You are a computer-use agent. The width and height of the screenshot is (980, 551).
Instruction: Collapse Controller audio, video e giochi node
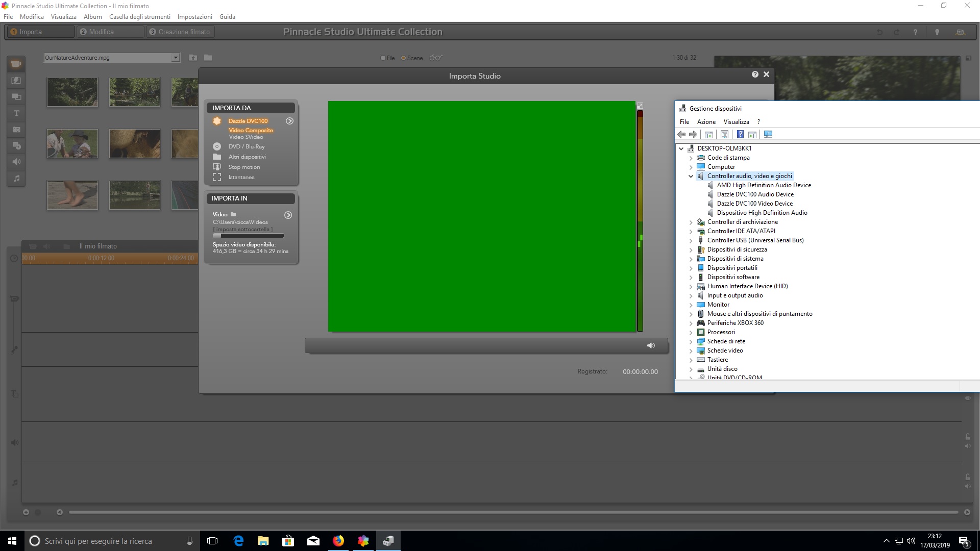pyautogui.click(x=691, y=176)
